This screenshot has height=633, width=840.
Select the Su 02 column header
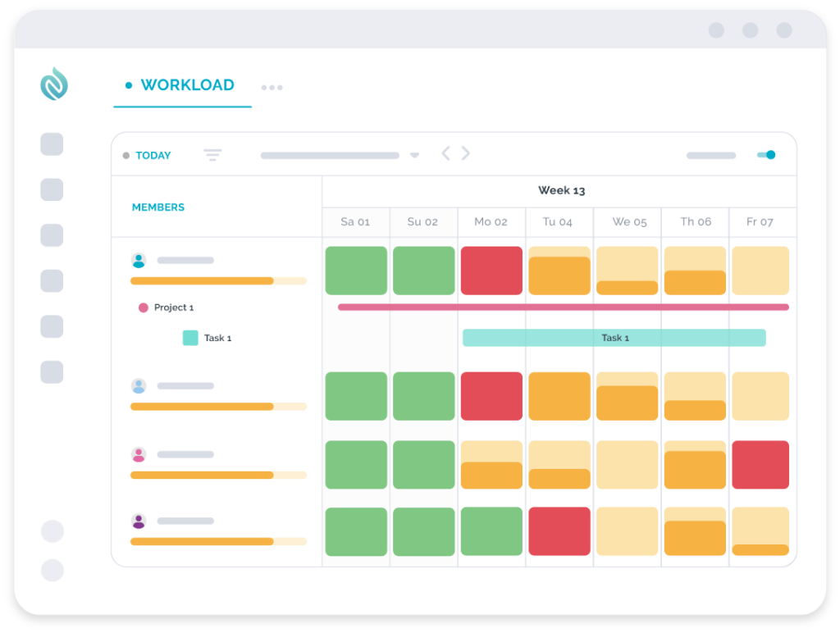tap(422, 221)
